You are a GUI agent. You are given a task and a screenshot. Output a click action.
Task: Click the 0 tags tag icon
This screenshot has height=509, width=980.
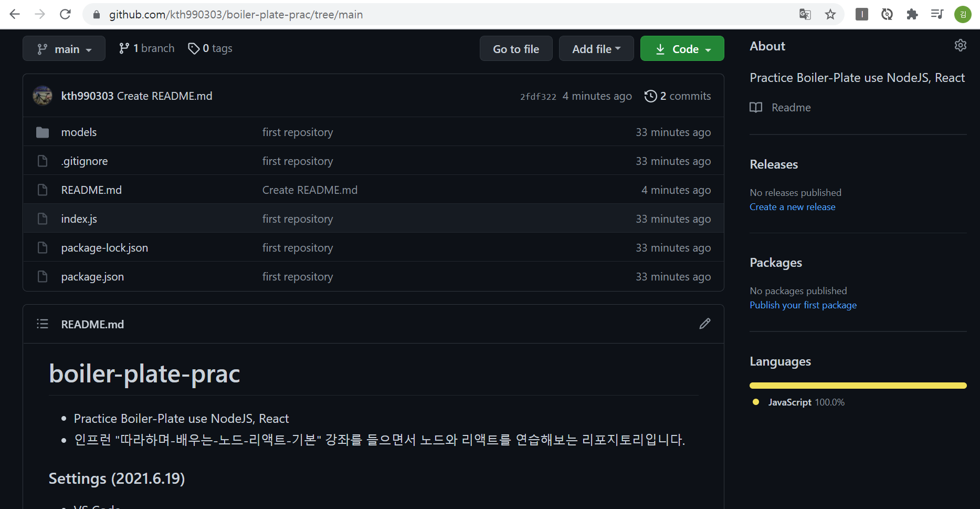coord(194,48)
